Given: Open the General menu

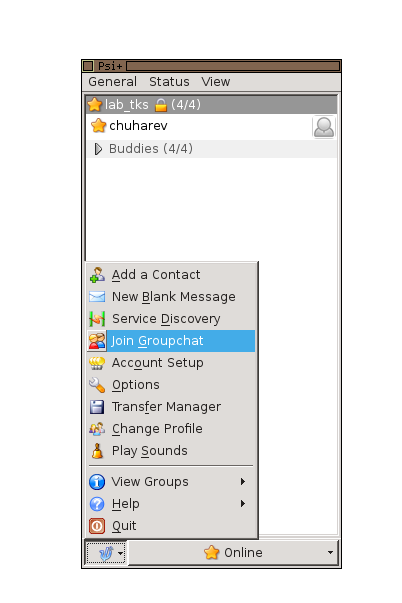Looking at the screenshot, I should coord(112,82).
